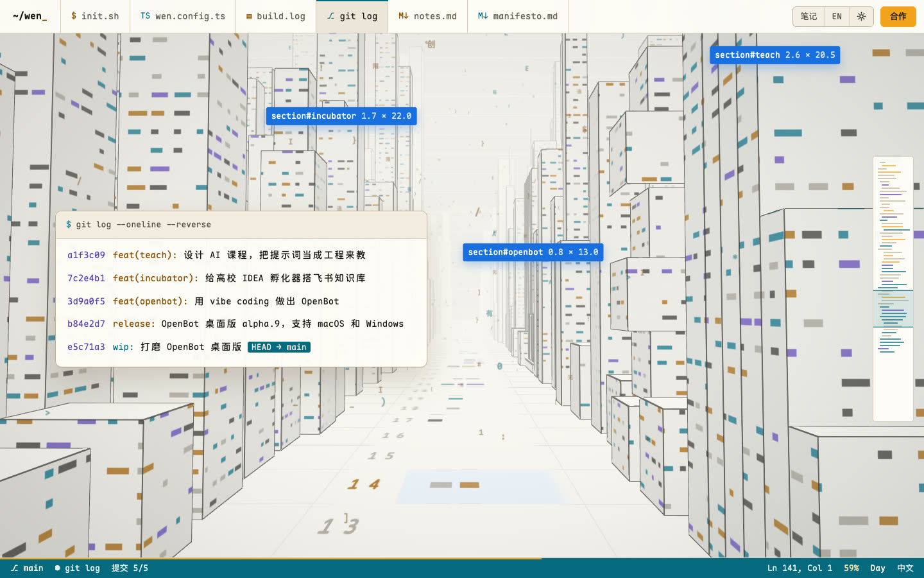924x578 pixels.
Task: Switch to the wen.config.ts tab
Action: click(183, 16)
